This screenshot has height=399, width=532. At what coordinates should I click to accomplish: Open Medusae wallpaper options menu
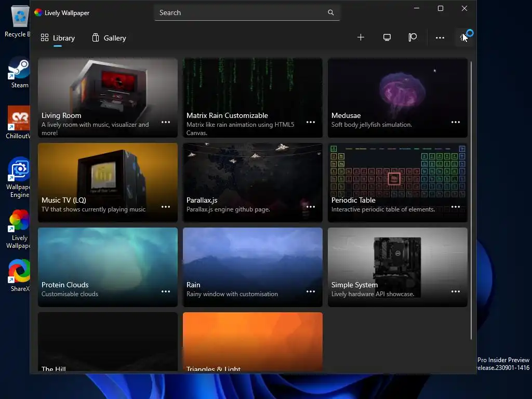point(455,122)
